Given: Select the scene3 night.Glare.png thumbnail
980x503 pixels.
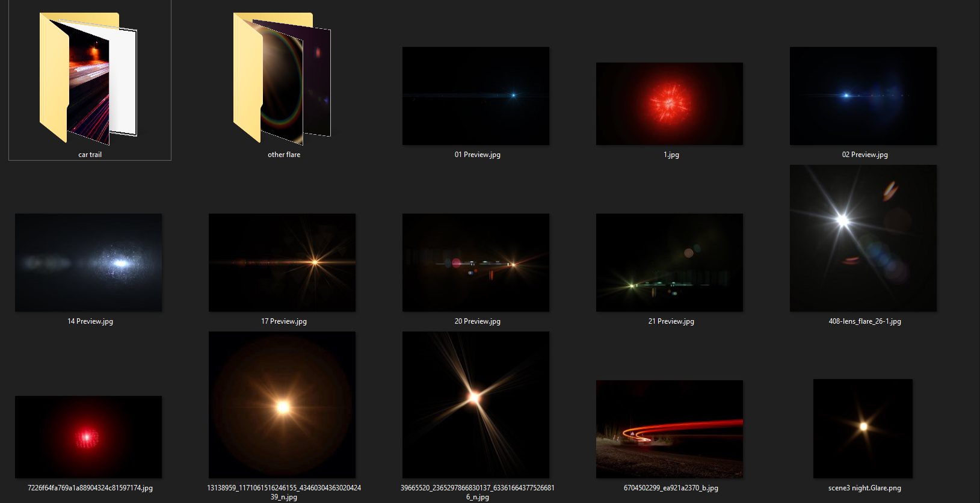Looking at the screenshot, I should pos(863,428).
